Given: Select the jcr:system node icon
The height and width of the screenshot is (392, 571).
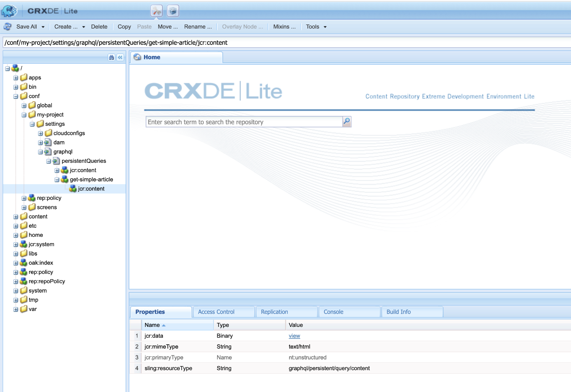Looking at the screenshot, I should 24,244.
